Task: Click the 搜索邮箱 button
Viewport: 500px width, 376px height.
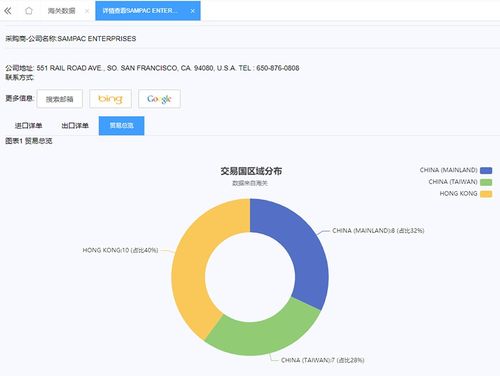Action: coord(60,99)
